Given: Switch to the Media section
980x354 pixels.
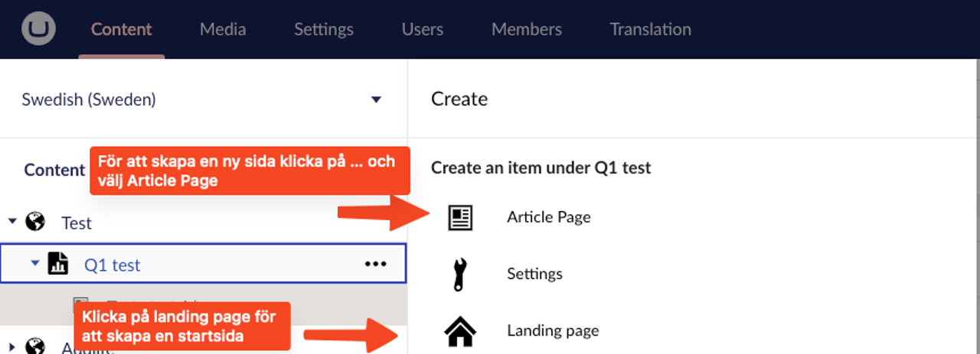Looking at the screenshot, I should coord(223,30).
